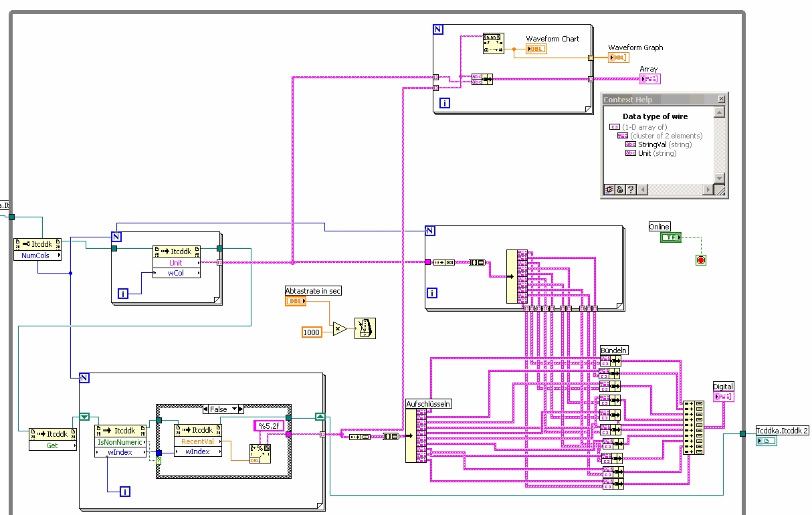Click the case selector right arrow
Viewport: 812px width, 515px height.
tap(241, 409)
